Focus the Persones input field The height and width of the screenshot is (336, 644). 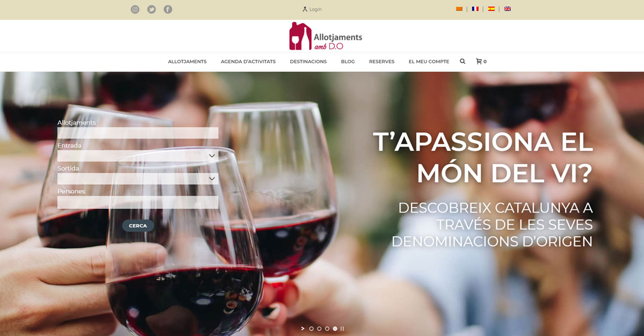(138, 202)
